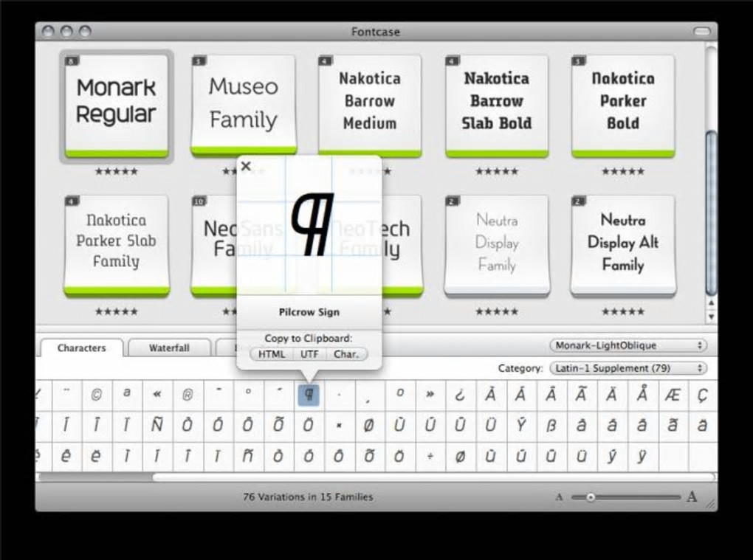Pick the division ÷ glyph
The height and width of the screenshot is (560, 753).
(430, 456)
